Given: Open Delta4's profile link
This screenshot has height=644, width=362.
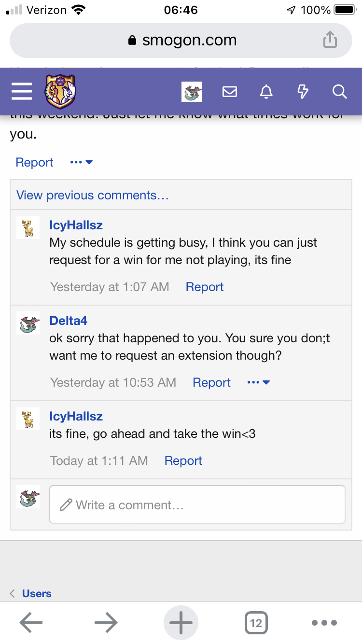Looking at the screenshot, I should [x=68, y=321].
